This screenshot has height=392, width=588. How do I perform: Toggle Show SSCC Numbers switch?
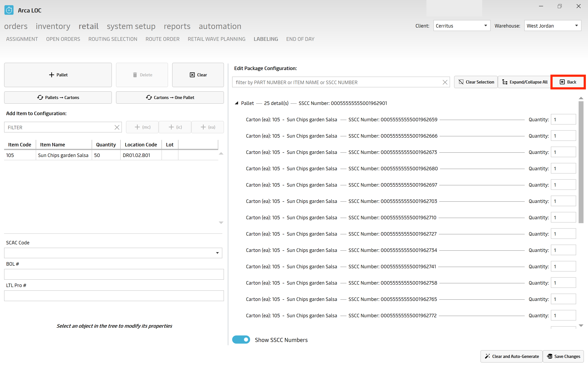tap(241, 340)
